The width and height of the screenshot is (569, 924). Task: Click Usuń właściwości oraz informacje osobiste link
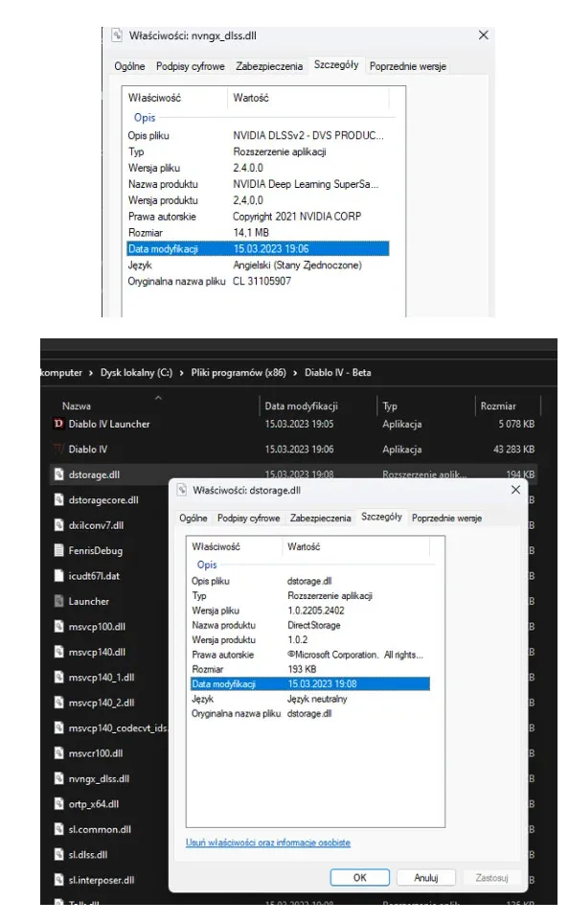(x=268, y=843)
